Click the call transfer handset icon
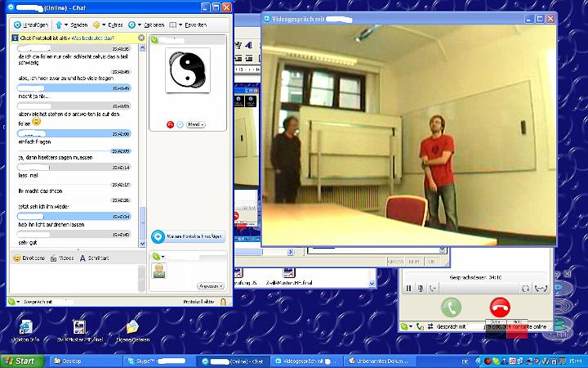The image size is (588, 368). click(541, 289)
